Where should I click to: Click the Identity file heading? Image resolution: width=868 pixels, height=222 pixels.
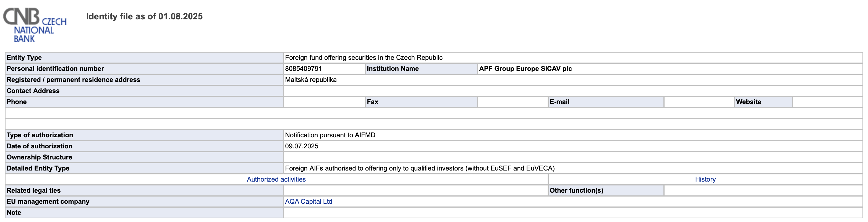[144, 17]
